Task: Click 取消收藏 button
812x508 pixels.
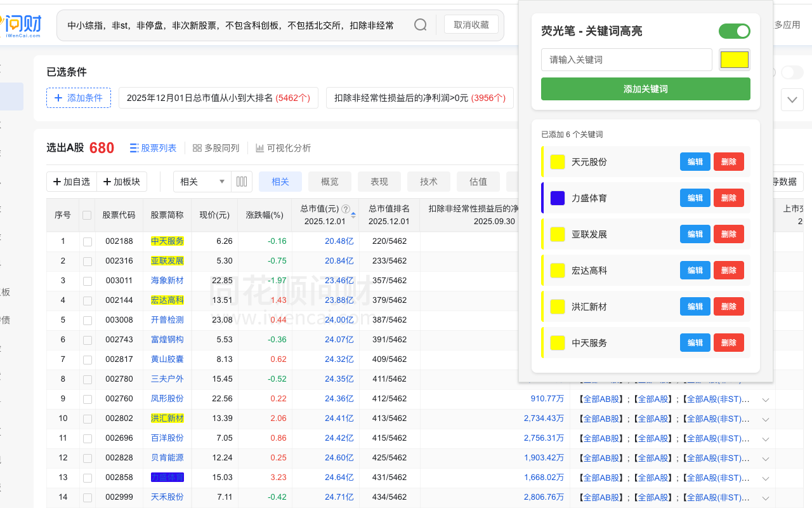Action: tap(471, 25)
